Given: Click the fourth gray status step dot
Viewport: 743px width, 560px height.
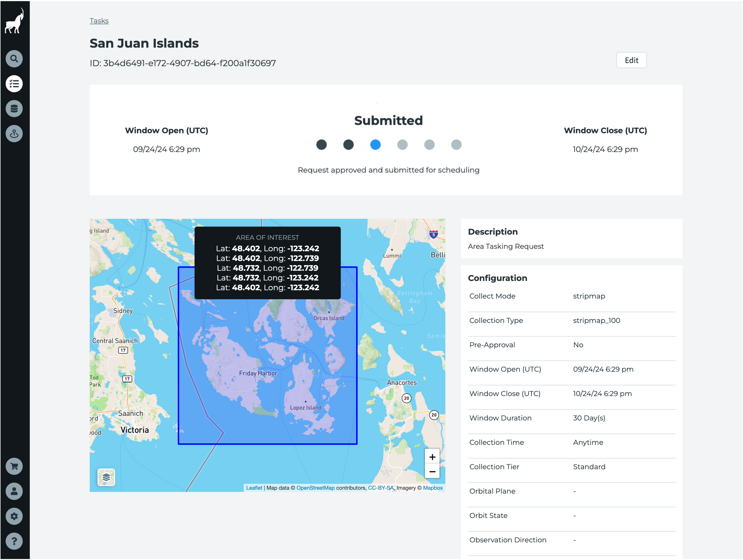Looking at the screenshot, I should pos(402,145).
